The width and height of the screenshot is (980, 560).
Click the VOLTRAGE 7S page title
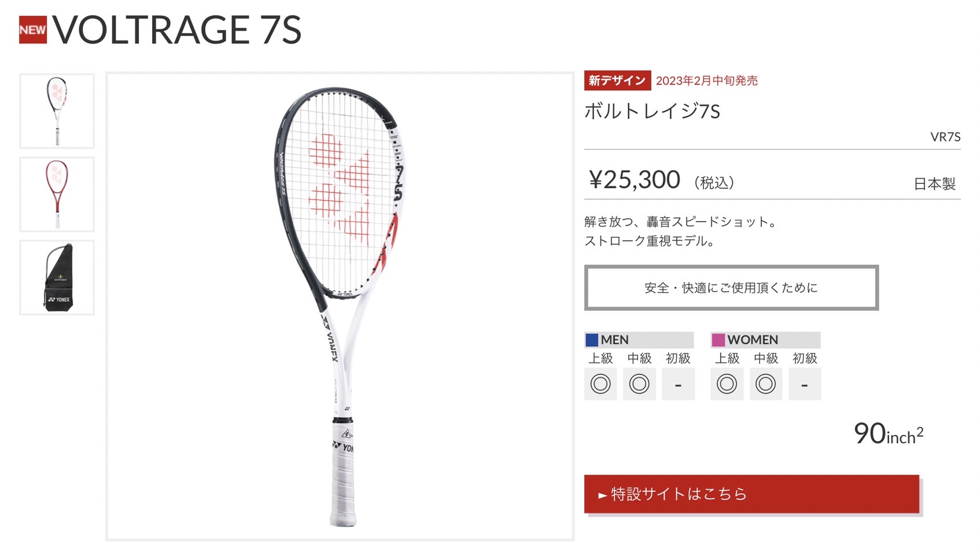tap(177, 30)
